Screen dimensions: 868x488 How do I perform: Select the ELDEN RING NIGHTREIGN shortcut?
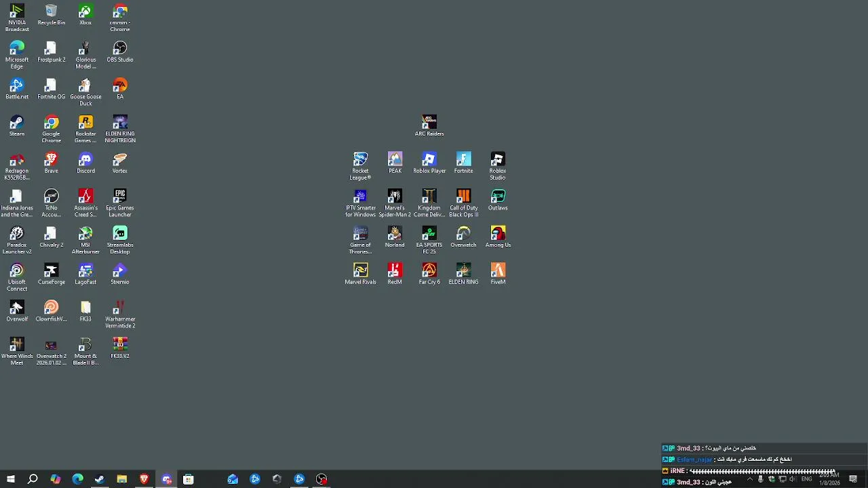[x=120, y=129]
